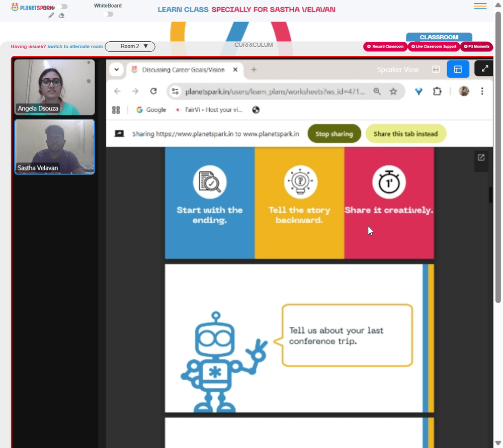Click 'LEARN CLASS' heading text
This screenshot has width=503, height=448.
(183, 10)
